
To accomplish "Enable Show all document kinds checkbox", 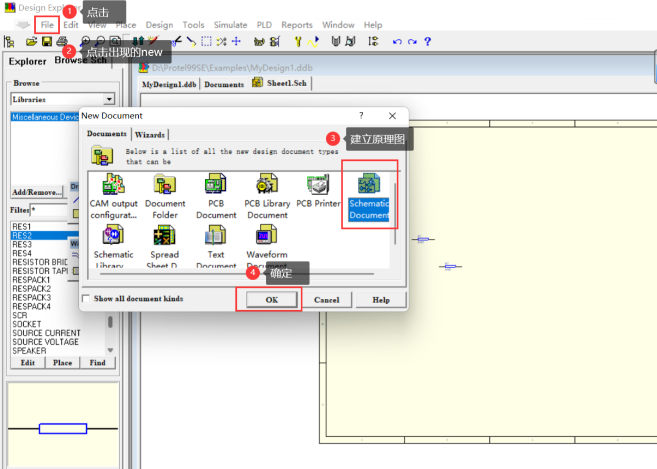I will [86, 299].
